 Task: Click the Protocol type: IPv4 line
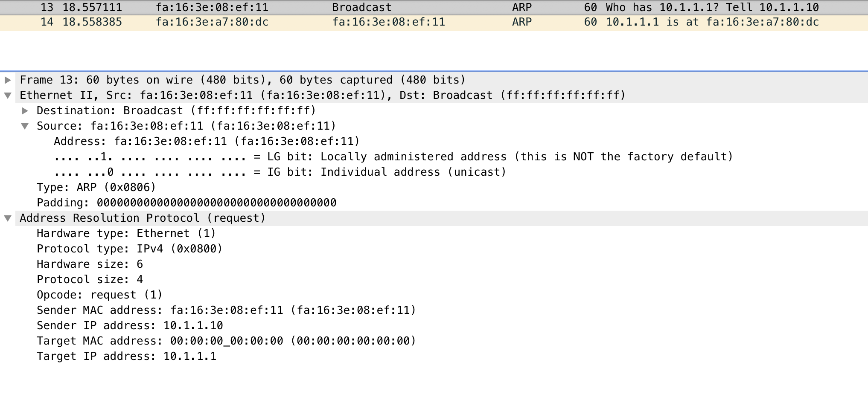129,249
